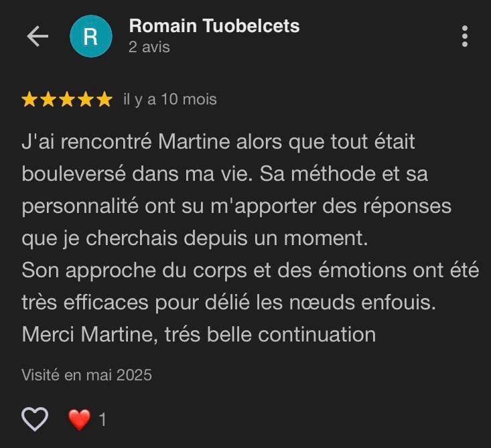The height and width of the screenshot is (448, 491).
Task: Click the second yellow rating star
Action: pos(48,100)
